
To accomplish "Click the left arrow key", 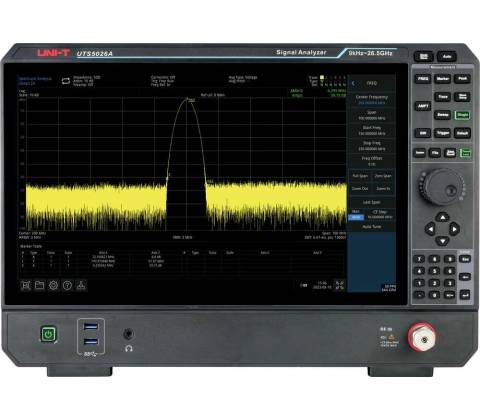I will (x=430, y=229).
